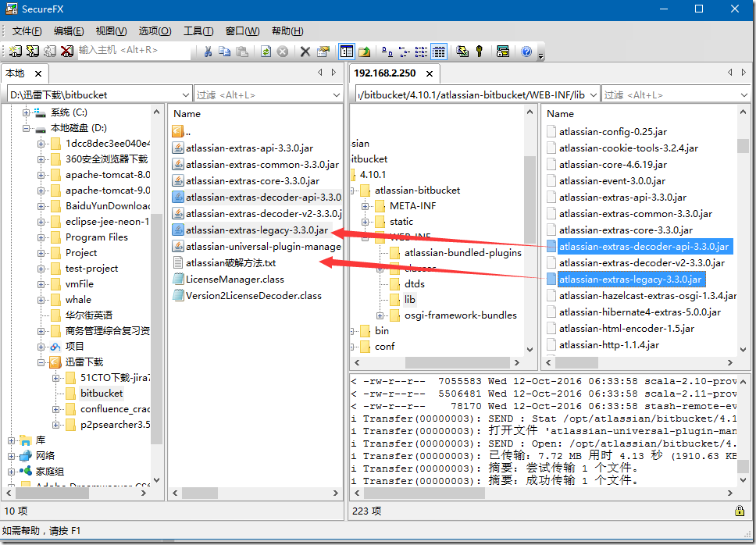The width and height of the screenshot is (756, 545).
Task: Click the Paste clipboard icon
Action: [x=242, y=52]
